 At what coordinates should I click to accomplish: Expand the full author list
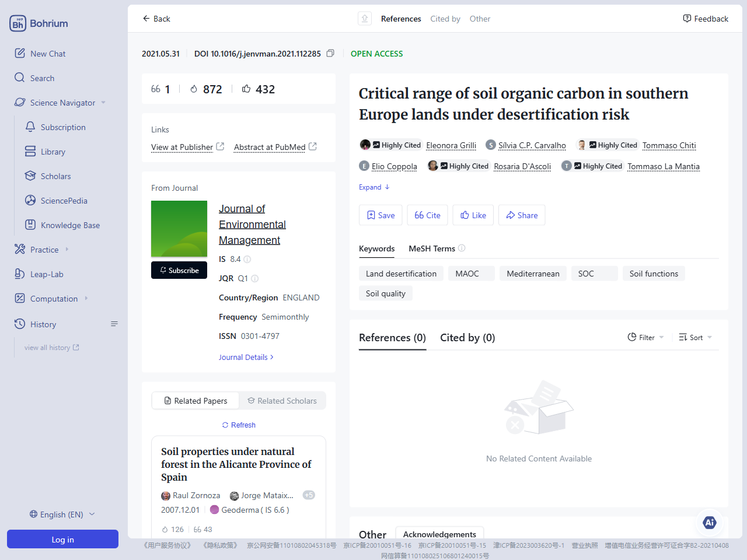(374, 187)
